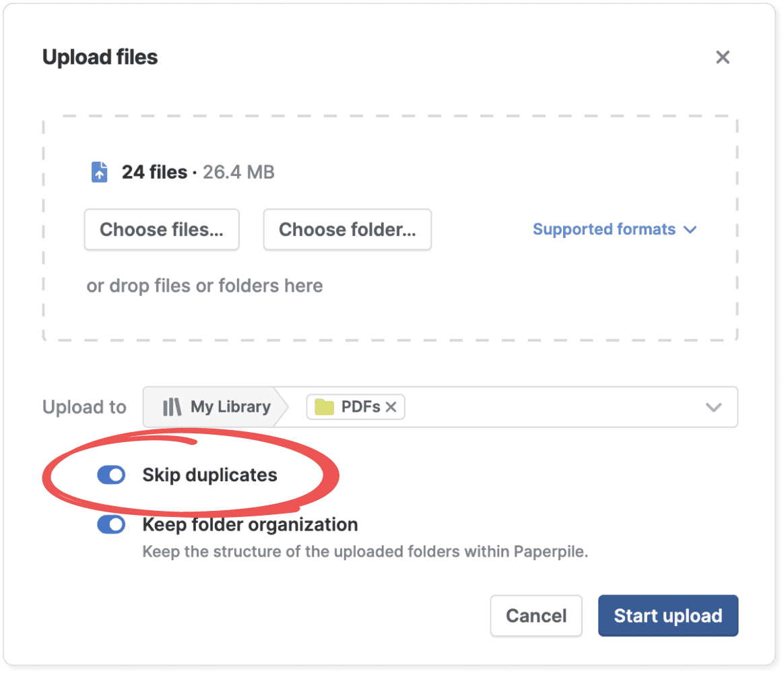This screenshot has height=674, width=784.
Task: Open the Supported formats link
Action: pos(603,230)
